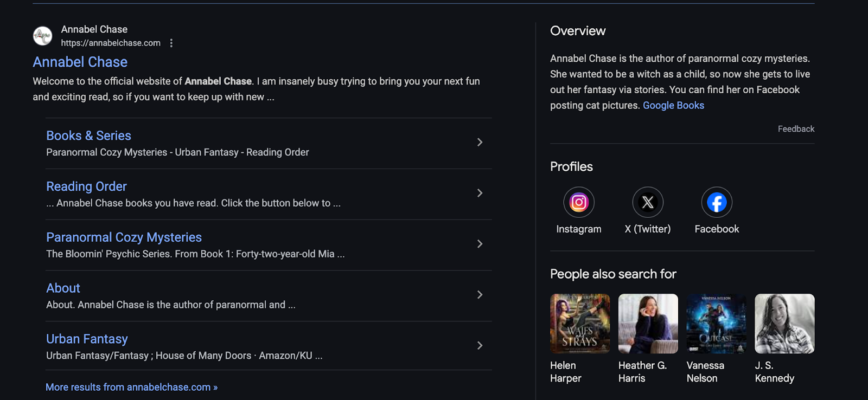Image resolution: width=868 pixels, height=400 pixels.
Task: Open the Paranormal Cozy Mysteries link
Action: 124,237
